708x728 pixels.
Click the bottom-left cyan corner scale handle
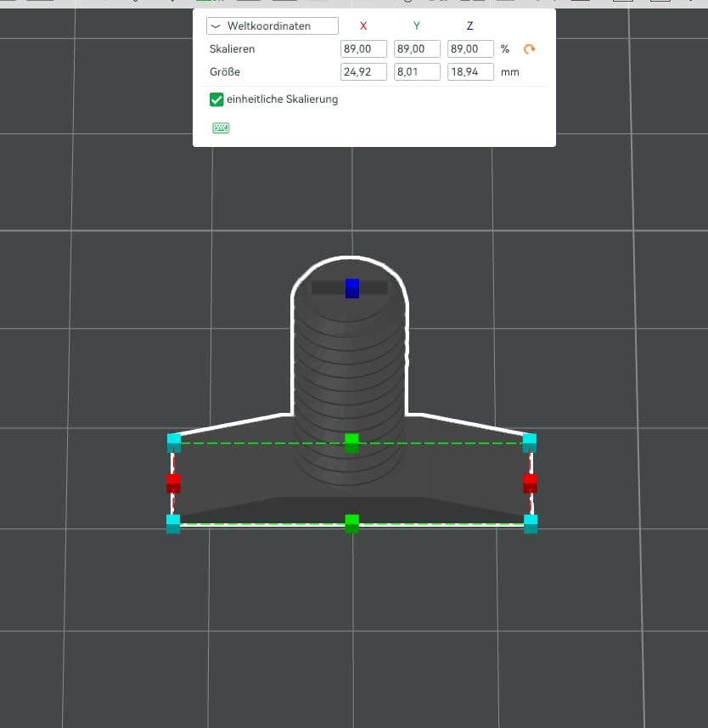pos(173,524)
